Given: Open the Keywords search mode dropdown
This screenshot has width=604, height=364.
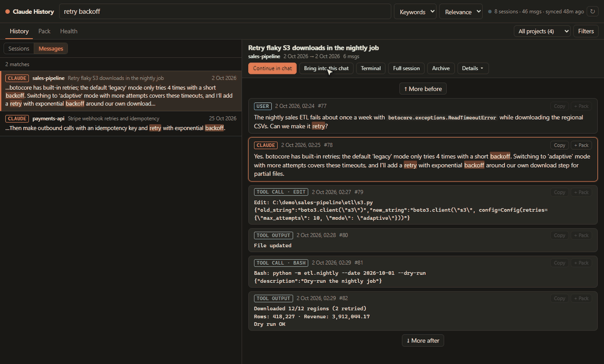Looking at the screenshot, I should (x=415, y=12).
